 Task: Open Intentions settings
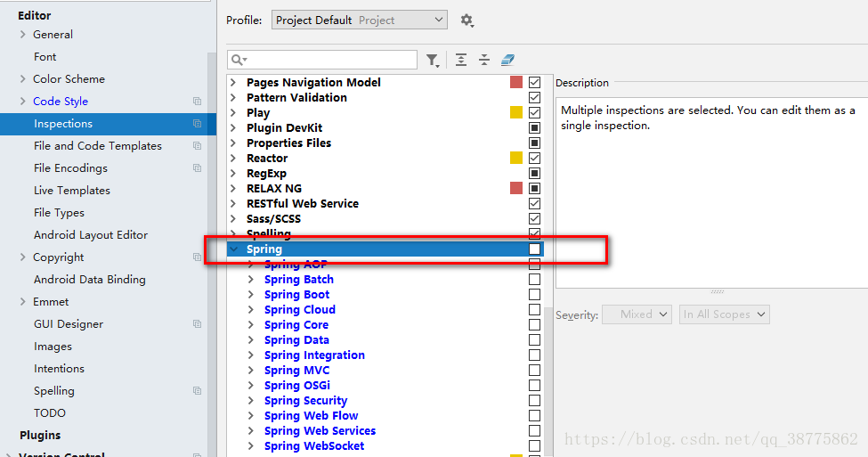pos(59,369)
